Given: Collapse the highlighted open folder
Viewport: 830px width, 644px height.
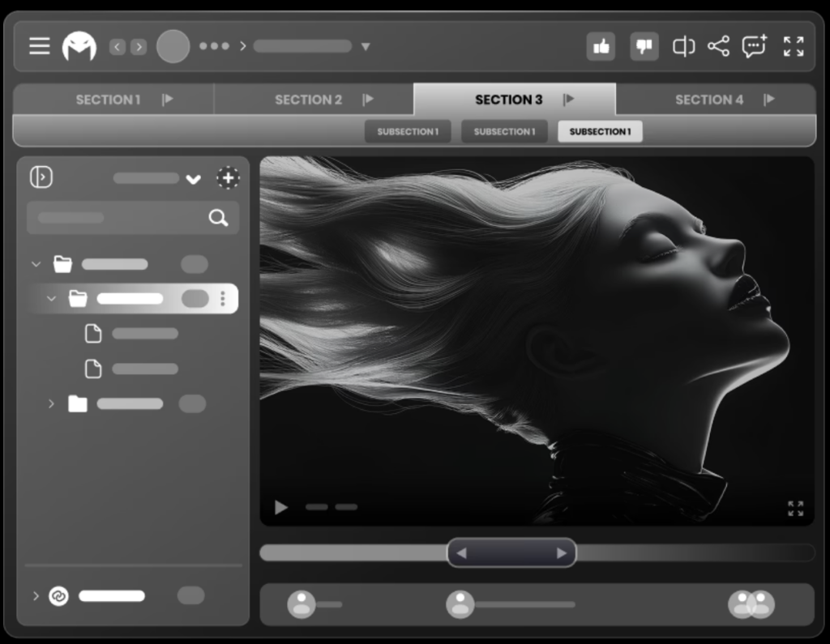Looking at the screenshot, I should [x=52, y=299].
